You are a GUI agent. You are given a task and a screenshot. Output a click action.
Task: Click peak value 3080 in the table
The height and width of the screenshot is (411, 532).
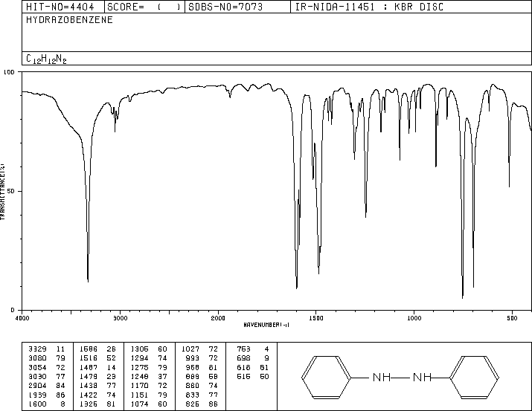(x=37, y=358)
